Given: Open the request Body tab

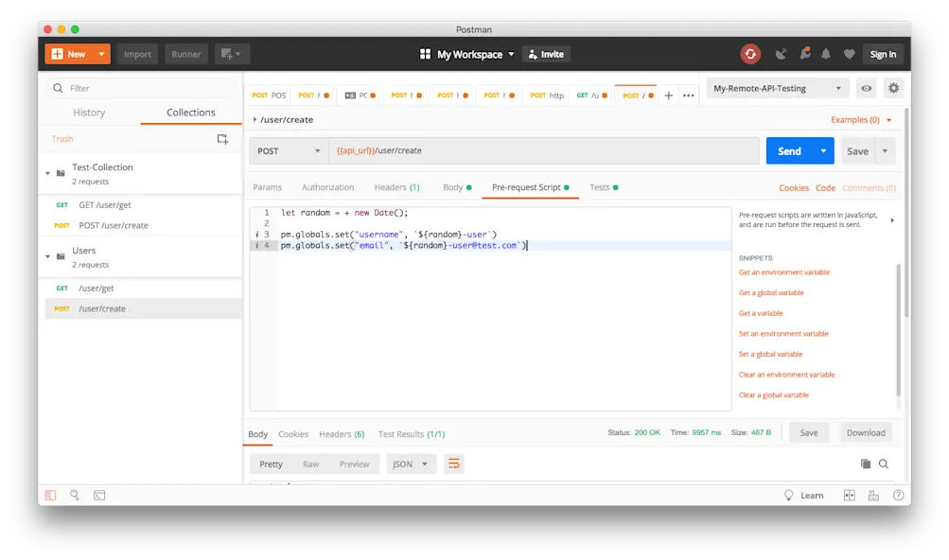Looking at the screenshot, I should pos(456,187).
